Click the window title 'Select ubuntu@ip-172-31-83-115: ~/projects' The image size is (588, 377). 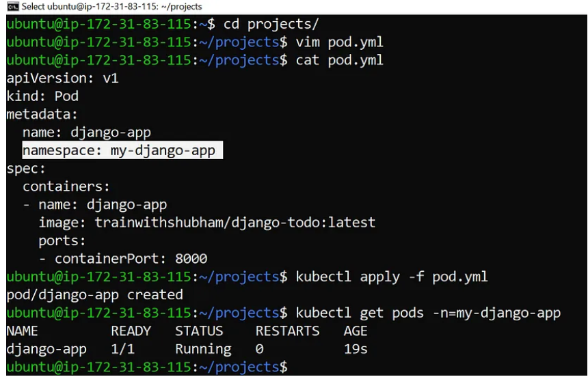(111, 7)
